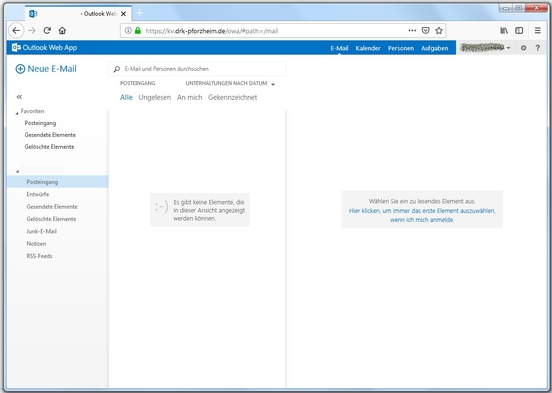Open the Firefox hamburger menu

(538, 31)
